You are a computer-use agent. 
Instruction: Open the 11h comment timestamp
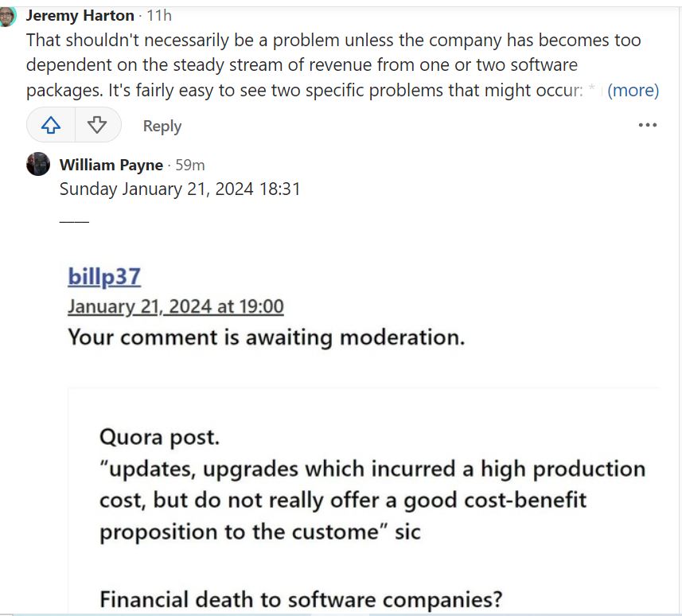click(x=159, y=16)
